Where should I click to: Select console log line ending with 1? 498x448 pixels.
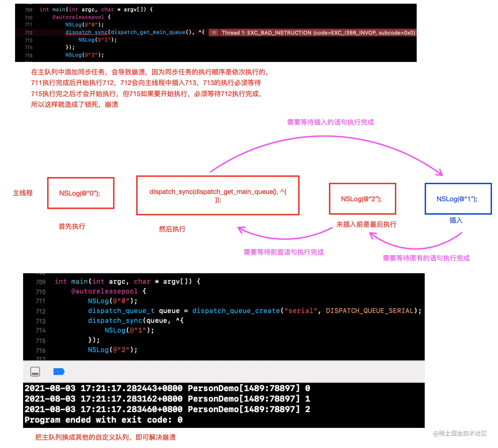(x=167, y=399)
